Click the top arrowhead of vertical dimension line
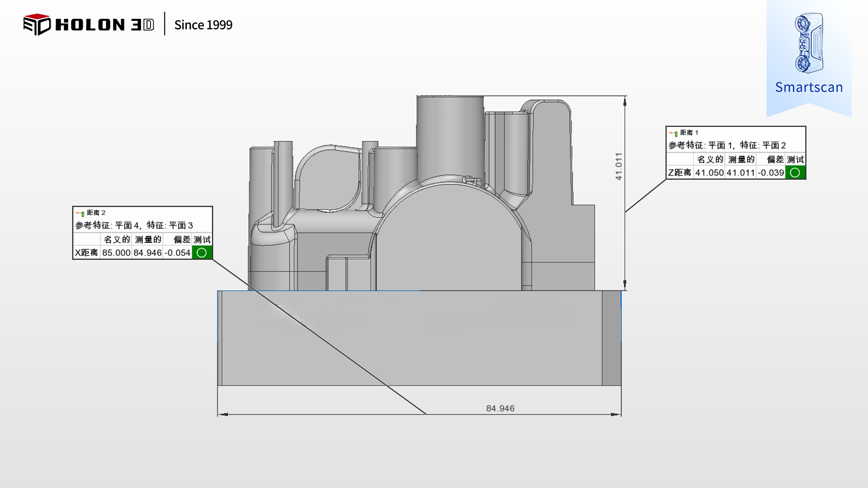Viewport: 868px width, 488px height. point(625,101)
